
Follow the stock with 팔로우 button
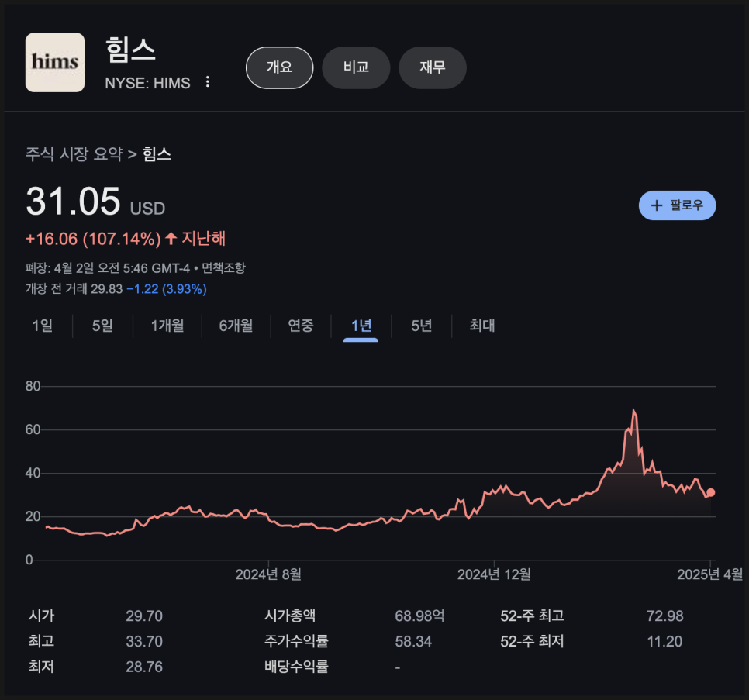point(677,205)
